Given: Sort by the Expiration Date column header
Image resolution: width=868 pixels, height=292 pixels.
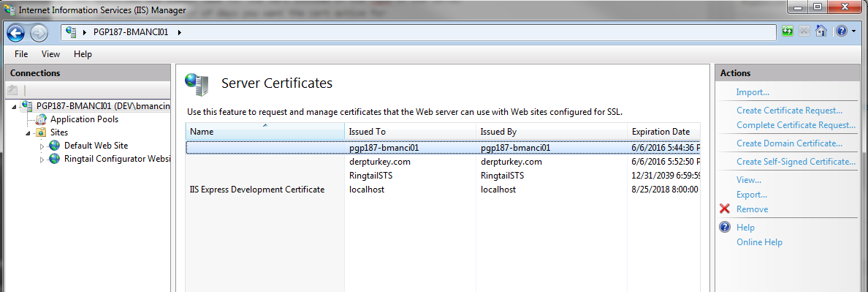Looking at the screenshot, I should point(663,131).
